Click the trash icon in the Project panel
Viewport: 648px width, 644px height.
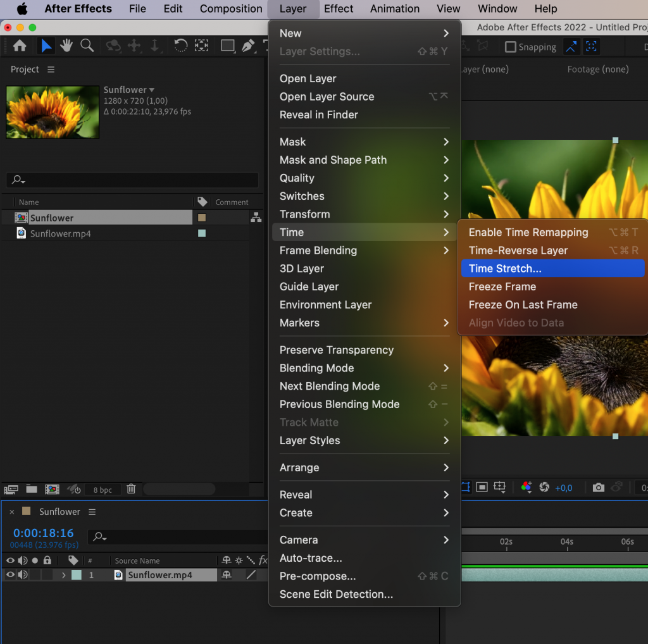tap(131, 488)
